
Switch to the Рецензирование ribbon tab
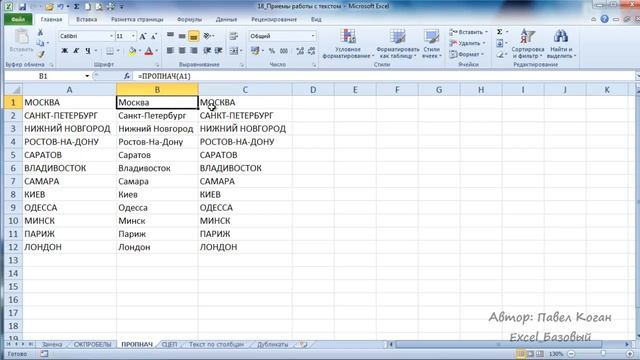point(274,20)
